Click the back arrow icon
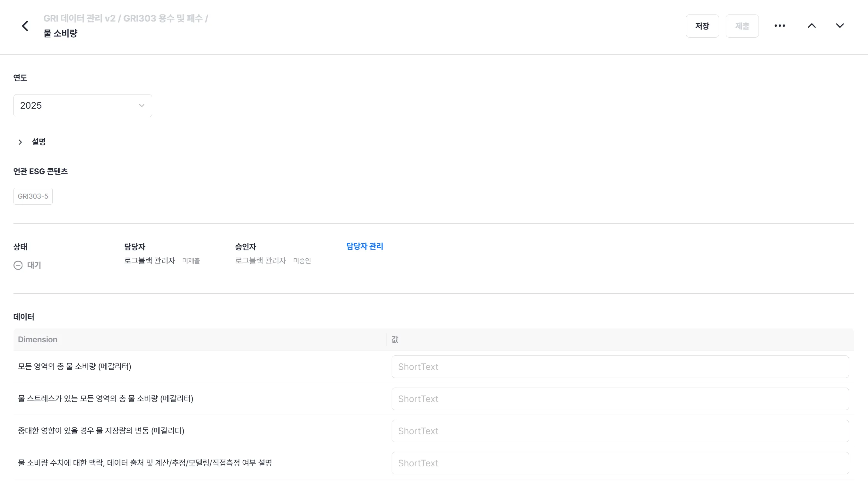This screenshot has height=484, width=868. tap(25, 26)
